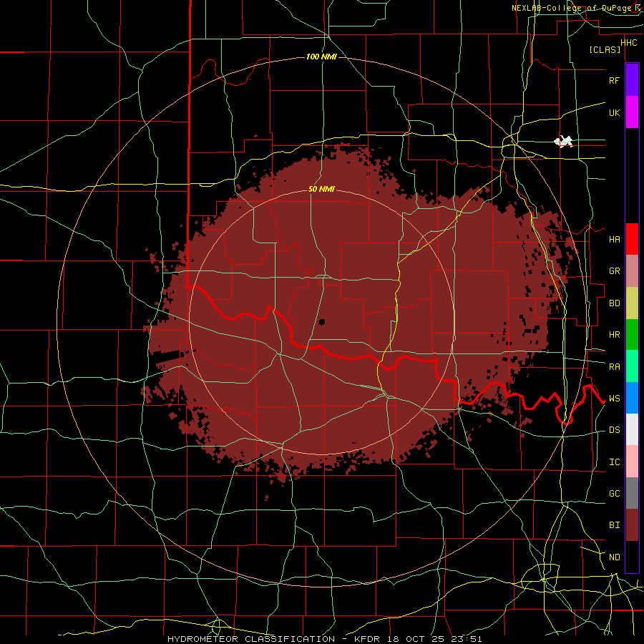Viewport: 644px width, 644px height.
Task: Click the RA legend label
Action: tap(614, 367)
